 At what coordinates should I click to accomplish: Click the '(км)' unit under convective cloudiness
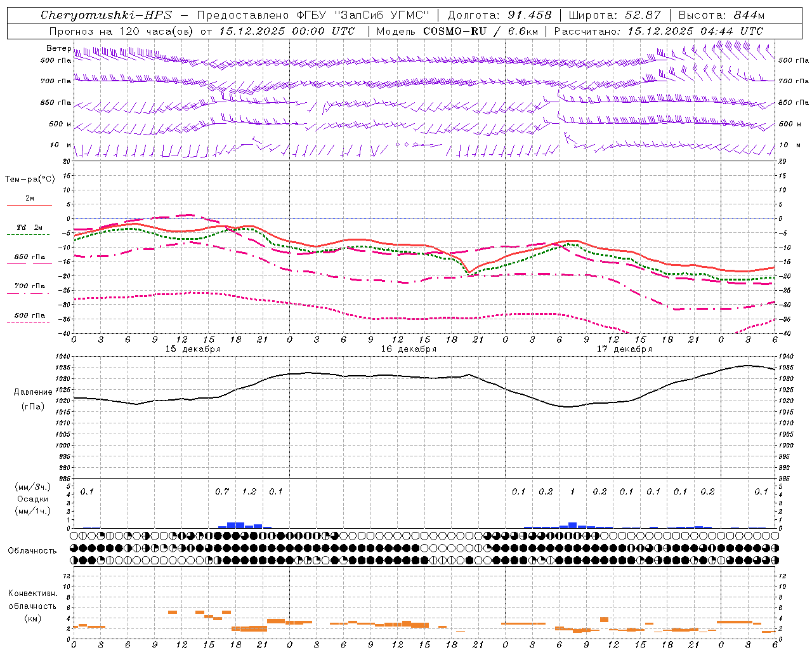(32, 618)
